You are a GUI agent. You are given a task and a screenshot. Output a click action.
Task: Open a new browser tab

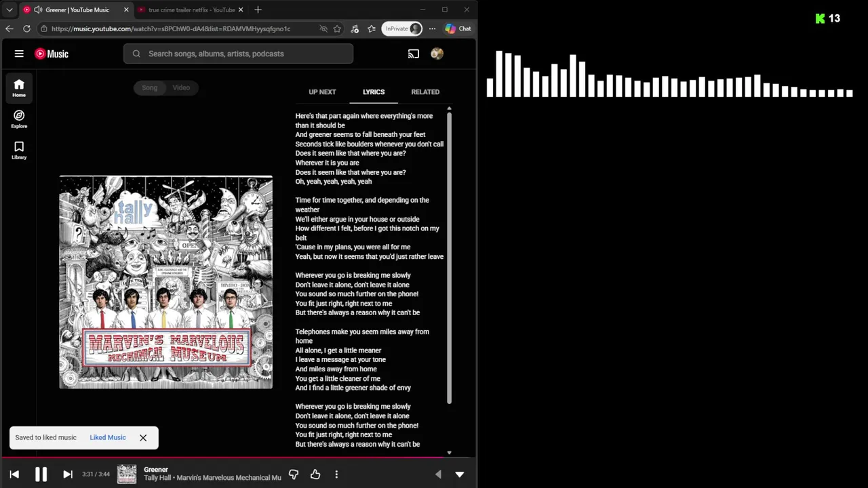pyautogui.click(x=258, y=9)
